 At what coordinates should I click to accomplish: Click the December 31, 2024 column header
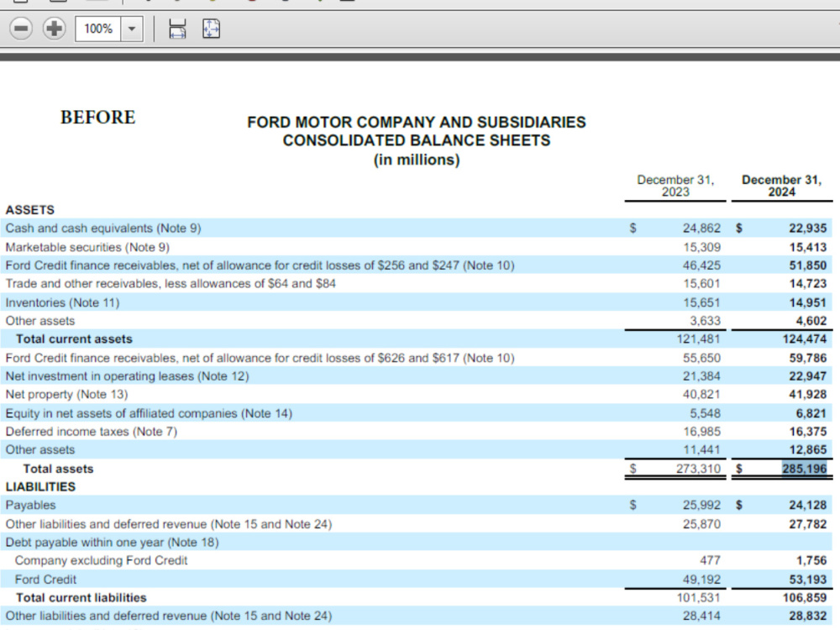781,186
